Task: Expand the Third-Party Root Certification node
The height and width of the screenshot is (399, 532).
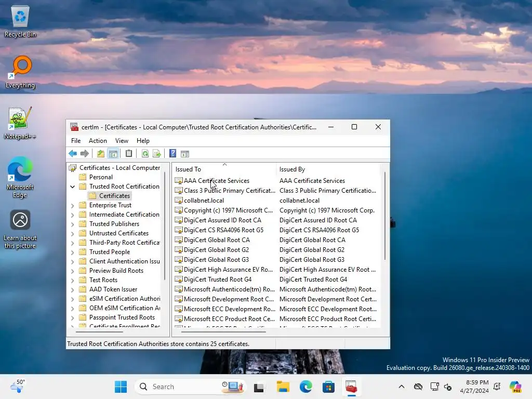Action: 73,243
